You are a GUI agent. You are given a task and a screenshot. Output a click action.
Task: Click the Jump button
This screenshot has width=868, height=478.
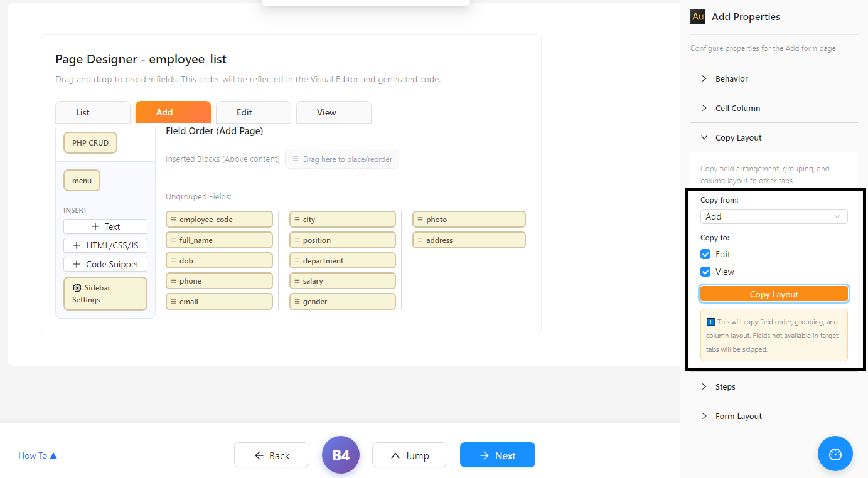[410, 455]
